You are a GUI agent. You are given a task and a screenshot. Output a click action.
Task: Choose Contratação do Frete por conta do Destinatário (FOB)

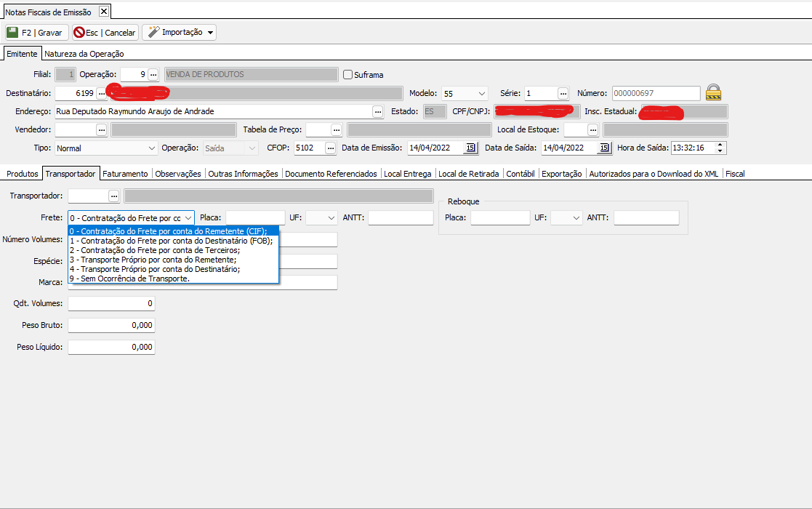171,241
